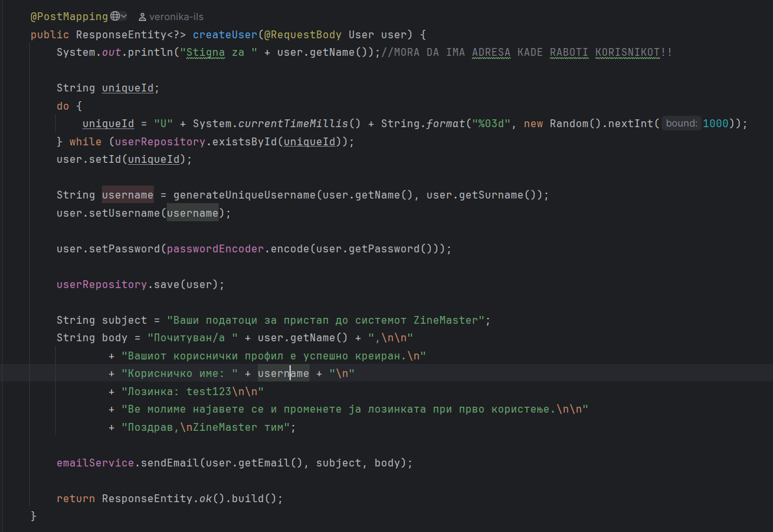Click userRepository in the save(user) line
This screenshot has height=532, width=773.
pyautogui.click(x=102, y=284)
